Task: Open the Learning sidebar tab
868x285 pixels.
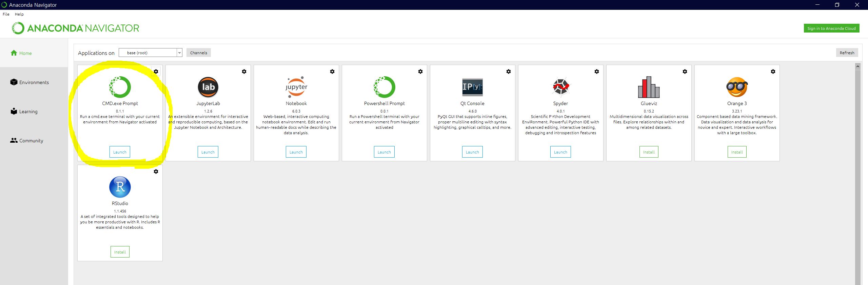Action: pos(34,111)
